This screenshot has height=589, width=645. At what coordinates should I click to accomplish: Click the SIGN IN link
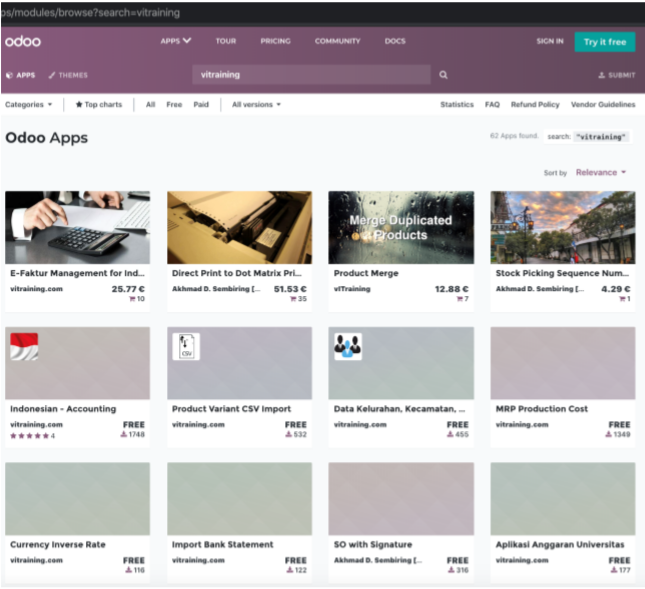point(550,41)
